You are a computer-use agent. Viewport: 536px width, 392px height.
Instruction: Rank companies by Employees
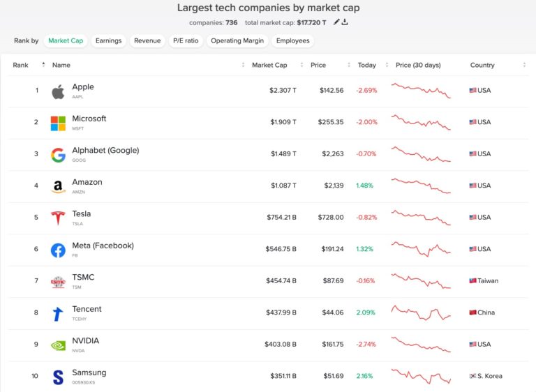point(292,40)
